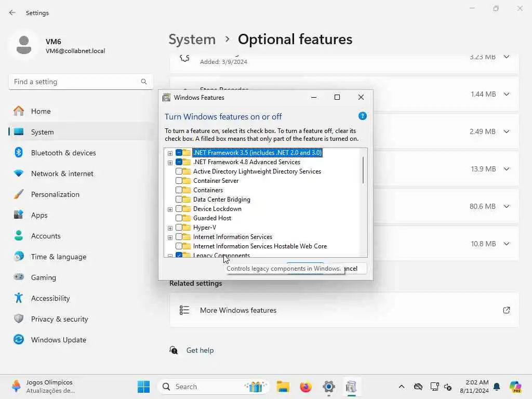Open File Explorer from the taskbar
532x399 pixels.
coord(283,387)
